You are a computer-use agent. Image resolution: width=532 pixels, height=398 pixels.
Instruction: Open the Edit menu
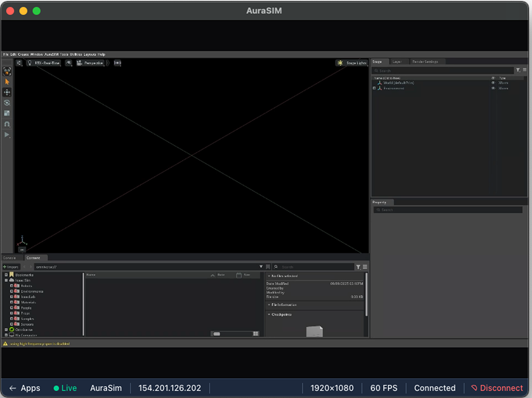click(x=13, y=54)
